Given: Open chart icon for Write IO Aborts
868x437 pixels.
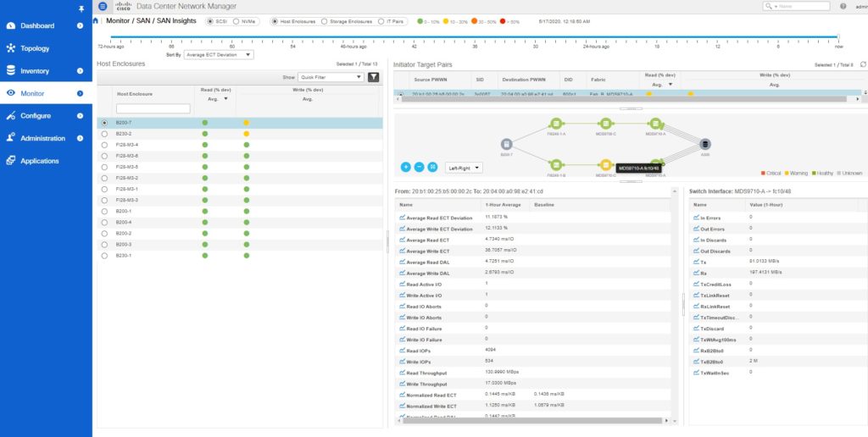Looking at the screenshot, I should [x=402, y=318].
